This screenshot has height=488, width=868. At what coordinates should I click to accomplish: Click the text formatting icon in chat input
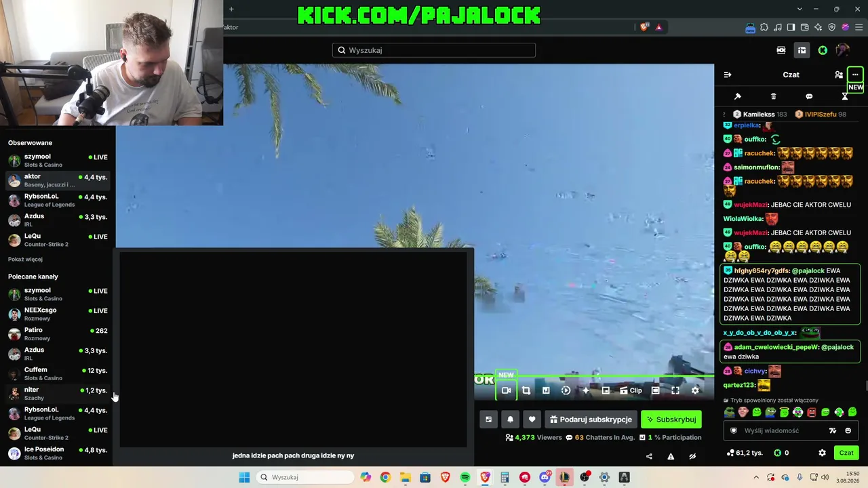pos(833,430)
